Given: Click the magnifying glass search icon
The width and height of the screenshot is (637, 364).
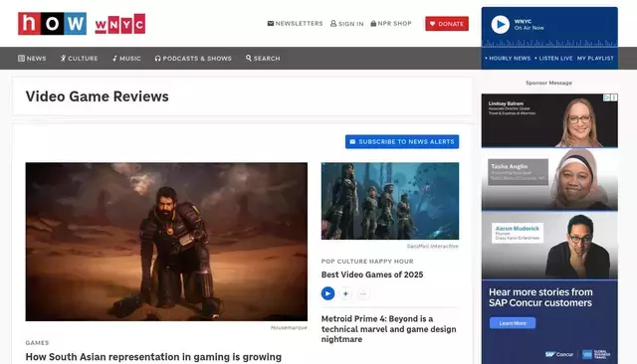Looking at the screenshot, I should click(249, 58).
